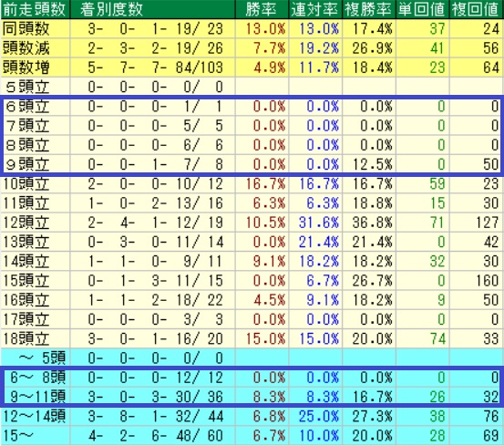Click 12～14頭 複回値 value 76

[x=491, y=416]
